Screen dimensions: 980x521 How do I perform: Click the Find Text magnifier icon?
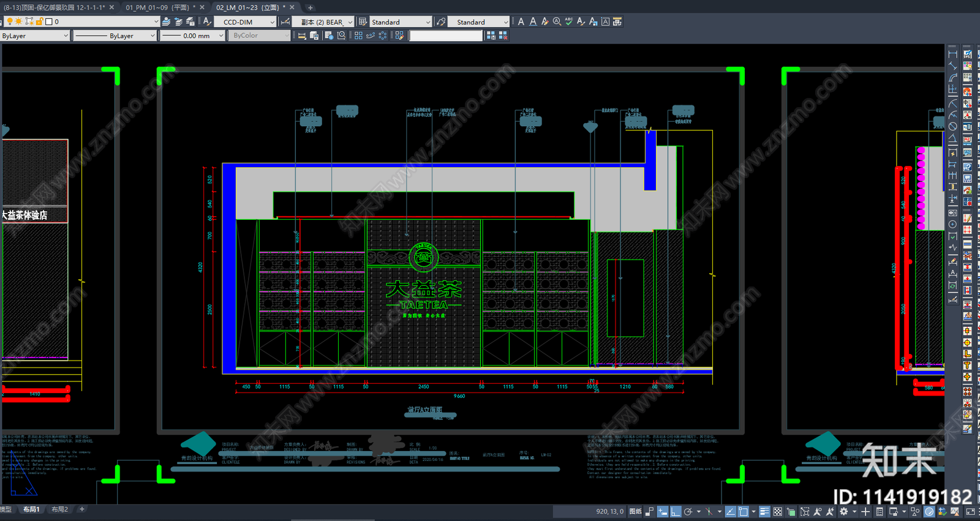[557, 21]
